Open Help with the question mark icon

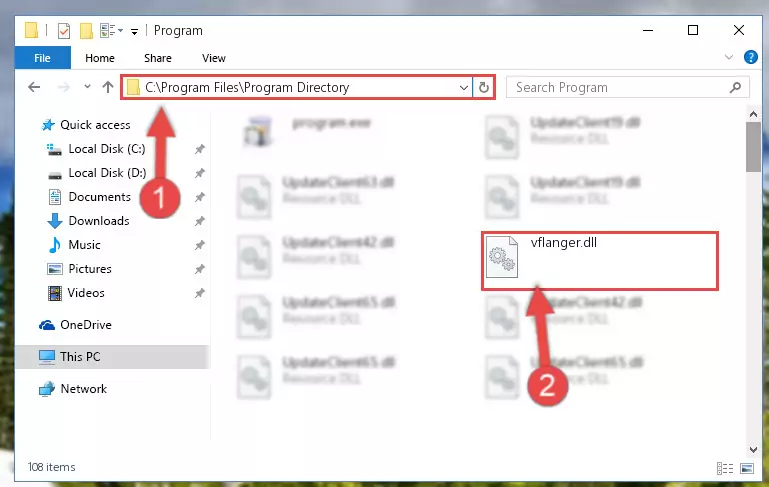coord(750,57)
